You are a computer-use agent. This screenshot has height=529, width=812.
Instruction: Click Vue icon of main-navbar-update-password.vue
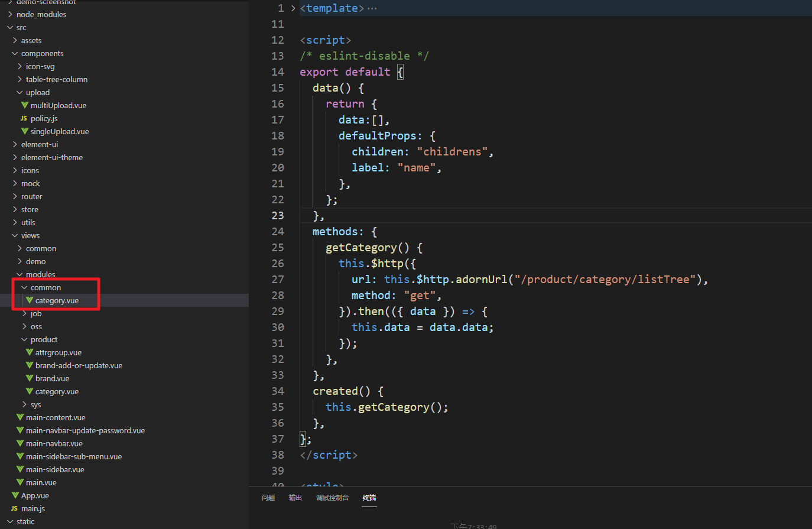point(20,430)
